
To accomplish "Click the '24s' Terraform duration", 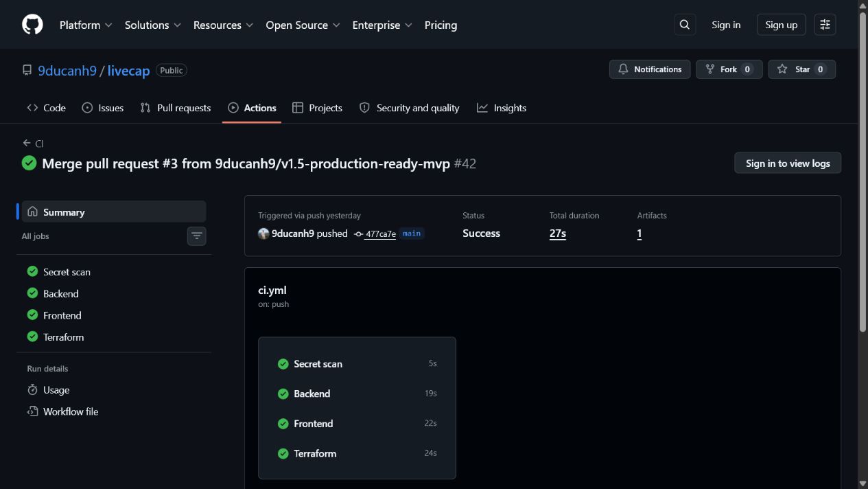I will 431,453.
